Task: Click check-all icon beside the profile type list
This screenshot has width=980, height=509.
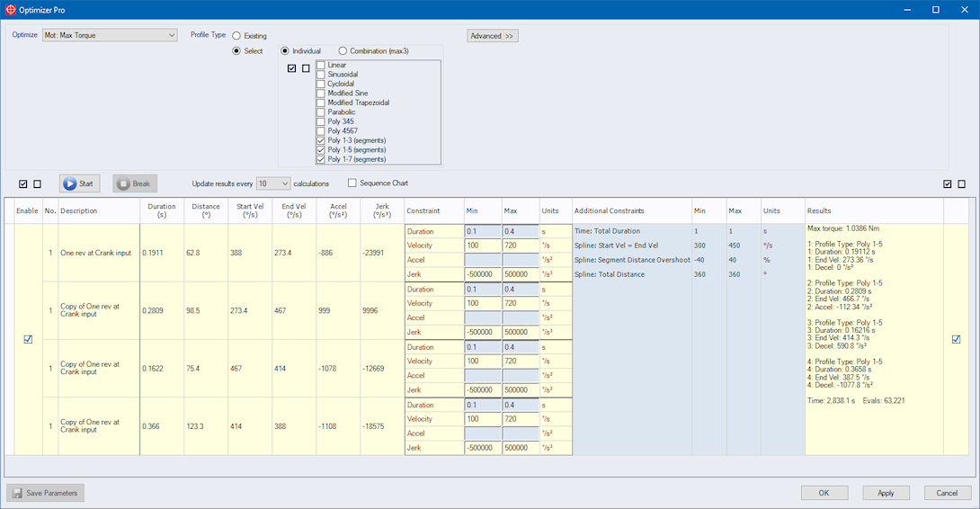Action: coord(292,68)
